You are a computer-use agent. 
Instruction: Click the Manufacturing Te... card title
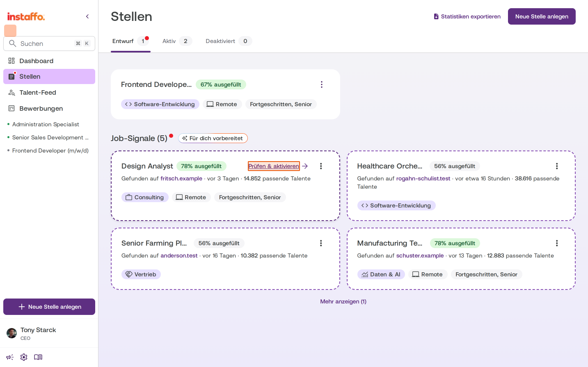click(389, 243)
